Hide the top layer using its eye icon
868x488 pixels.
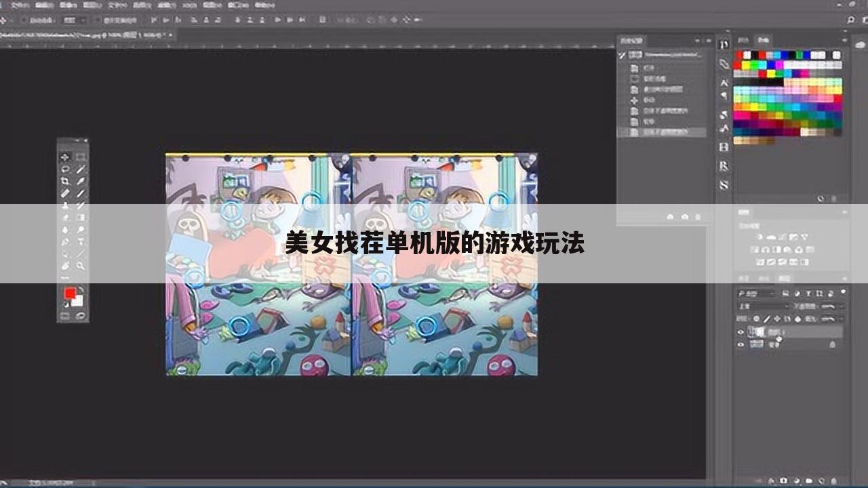click(741, 332)
